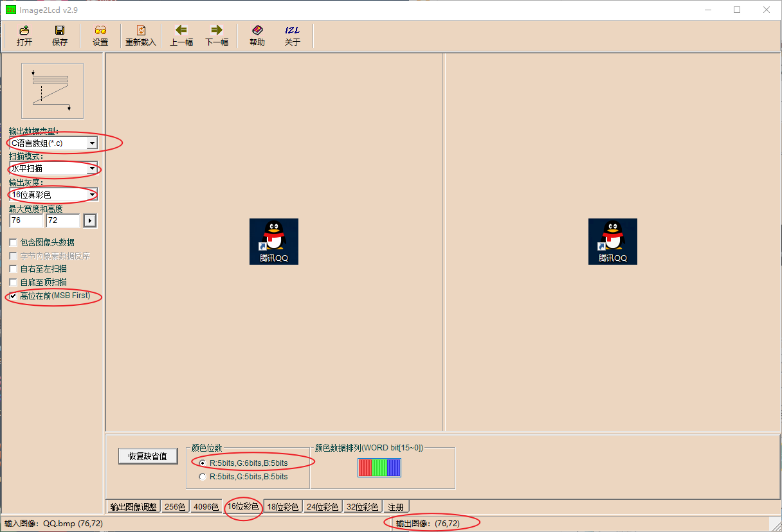Click the 重新载入 reload icon

pyautogui.click(x=141, y=36)
